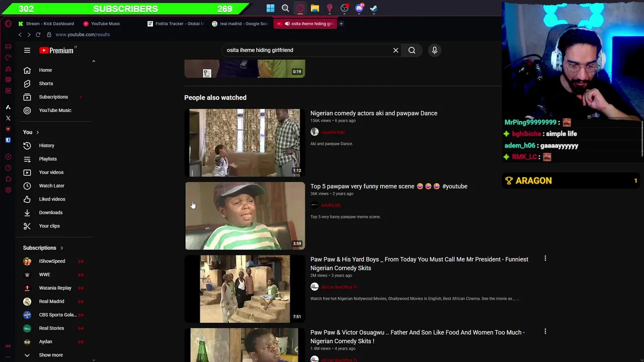This screenshot has height=362, width=644.
Task: Open File Explorer from the taskbar
Action: [314, 8]
